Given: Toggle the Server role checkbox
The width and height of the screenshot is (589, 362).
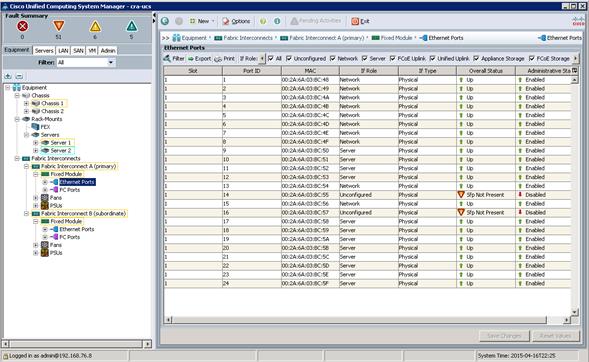Looking at the screenshot, I should (x=364, y=59).
